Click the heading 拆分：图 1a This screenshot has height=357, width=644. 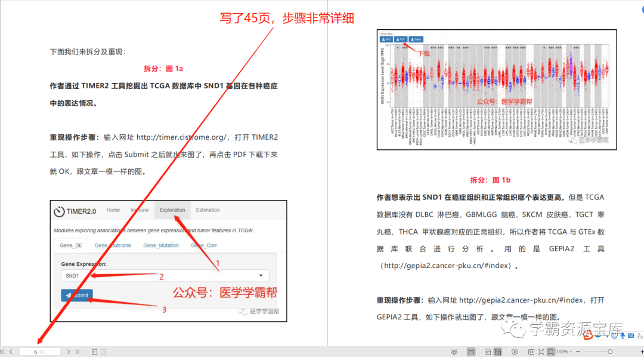pos(163,68)
